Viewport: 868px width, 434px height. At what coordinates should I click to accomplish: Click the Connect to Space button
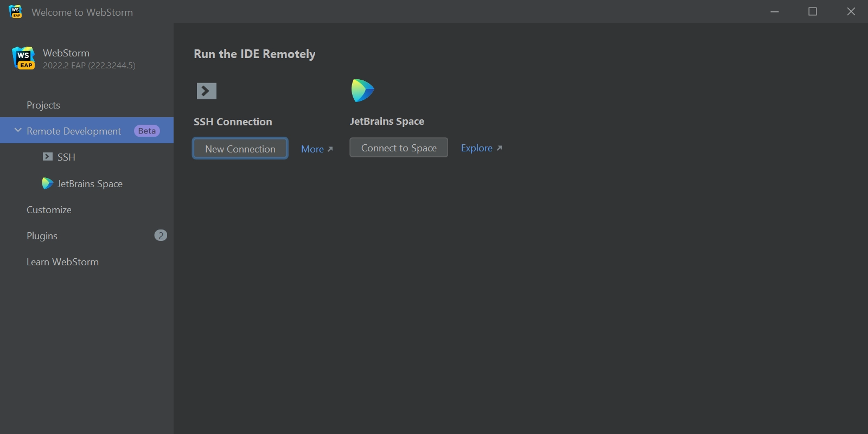click(x=399, y=148)
